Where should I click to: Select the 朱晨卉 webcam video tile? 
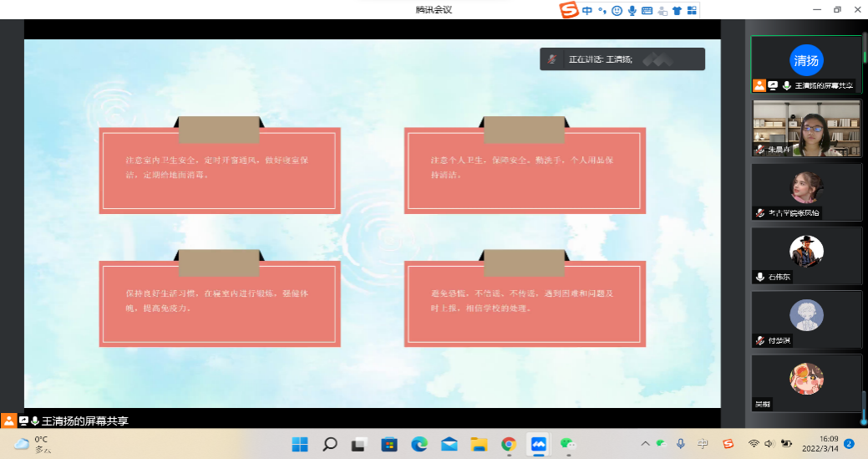click(x=806, y=127)
